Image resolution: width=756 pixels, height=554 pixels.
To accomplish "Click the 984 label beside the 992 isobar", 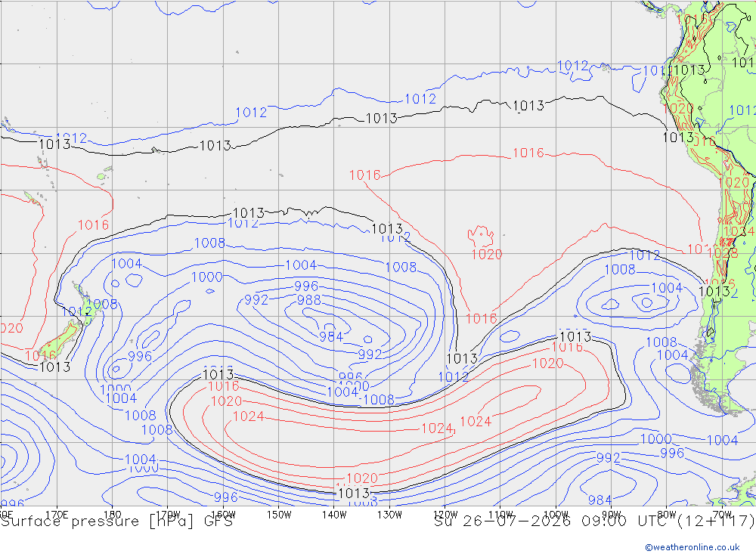I will point(332,336).
